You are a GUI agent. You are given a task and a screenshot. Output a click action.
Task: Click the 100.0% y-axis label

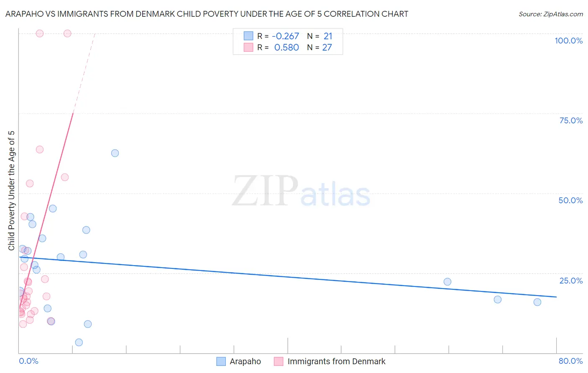pos(568,41)
